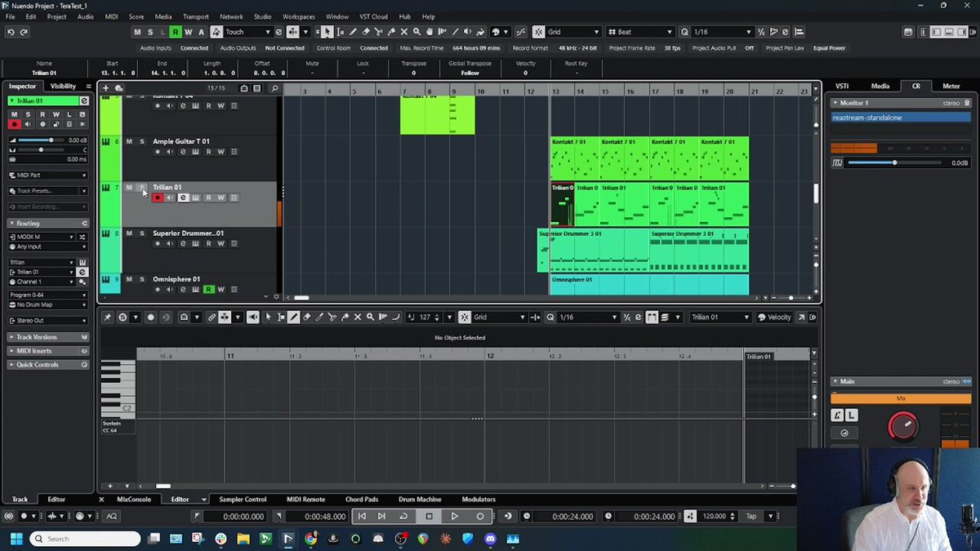Select the Mute (X) tool in main toolbar
Image resolution: width=980 pixels, height=551 pixels.
404,32
